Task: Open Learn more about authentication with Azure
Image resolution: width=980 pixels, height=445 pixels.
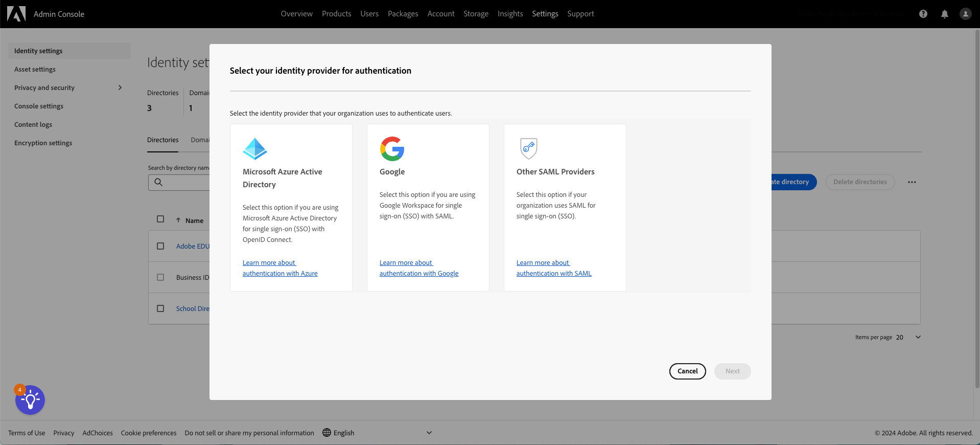Action: coord(280,268)
